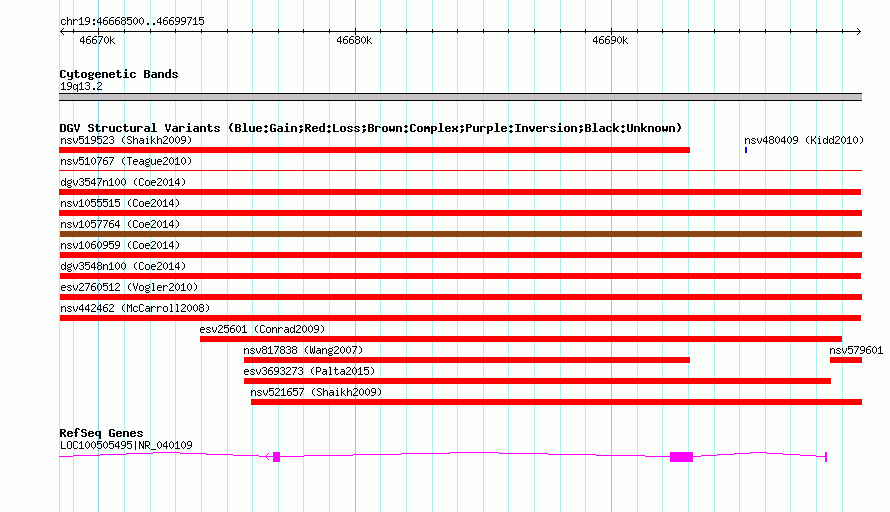
Task: Open the esv25601 (Conrad2009) label
Action: point(262,329)
